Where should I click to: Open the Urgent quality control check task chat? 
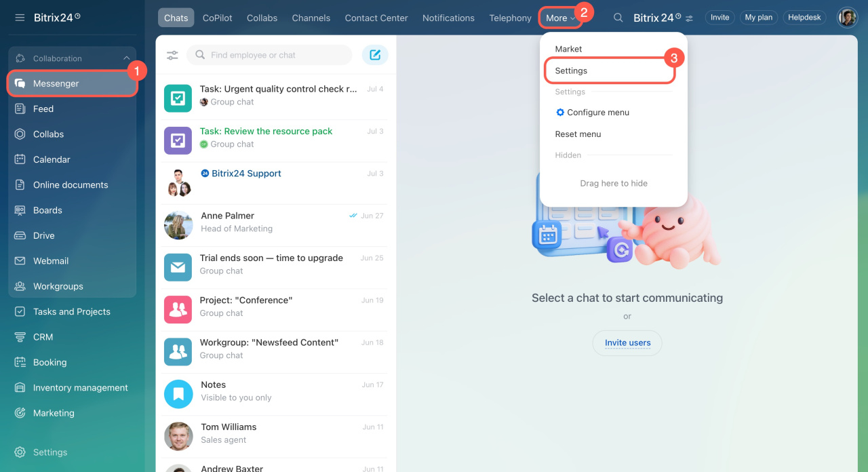pos(276,99)
